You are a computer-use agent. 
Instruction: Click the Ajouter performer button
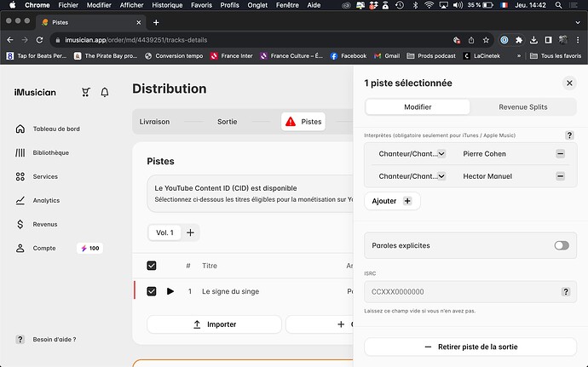392,201
